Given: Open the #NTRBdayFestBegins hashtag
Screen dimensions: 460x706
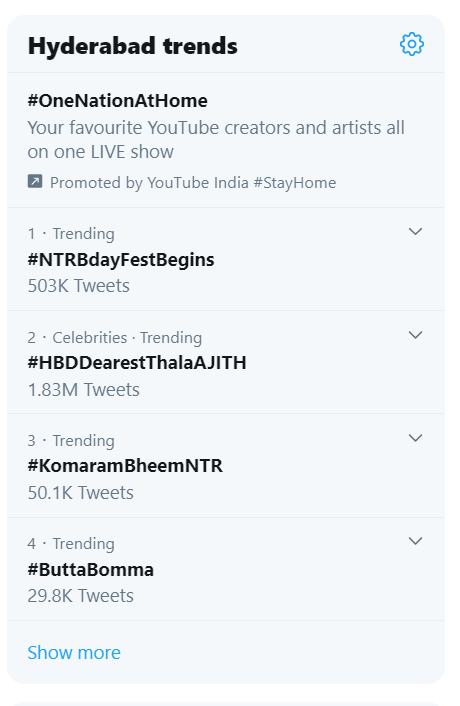Looking at the screenshot, I should click(x=121, y=260).
